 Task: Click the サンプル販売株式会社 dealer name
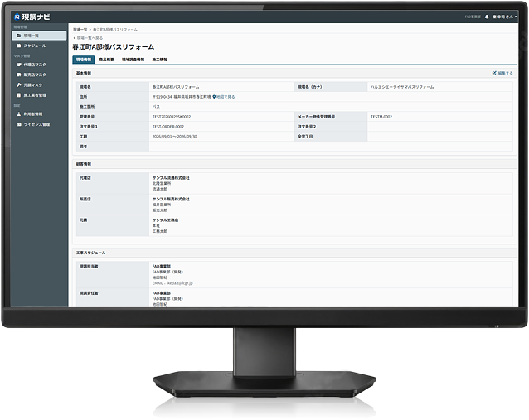coord(171,199)
